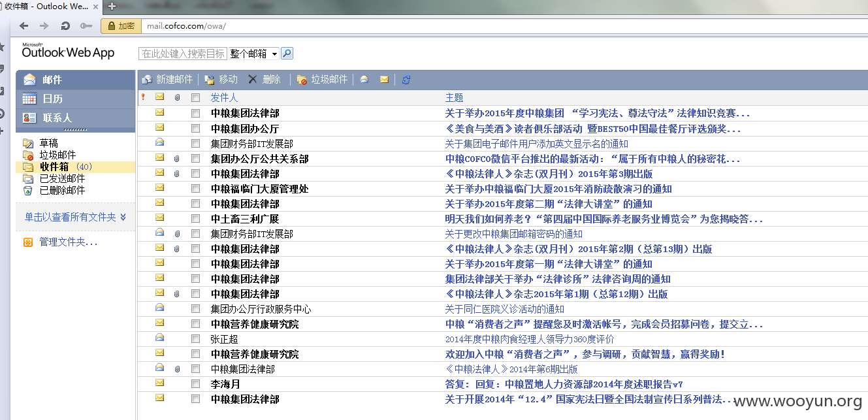This screenshot has height=420, width=868.
Task: Reload the page with the browser reload icon
Action: coord(65,25)
